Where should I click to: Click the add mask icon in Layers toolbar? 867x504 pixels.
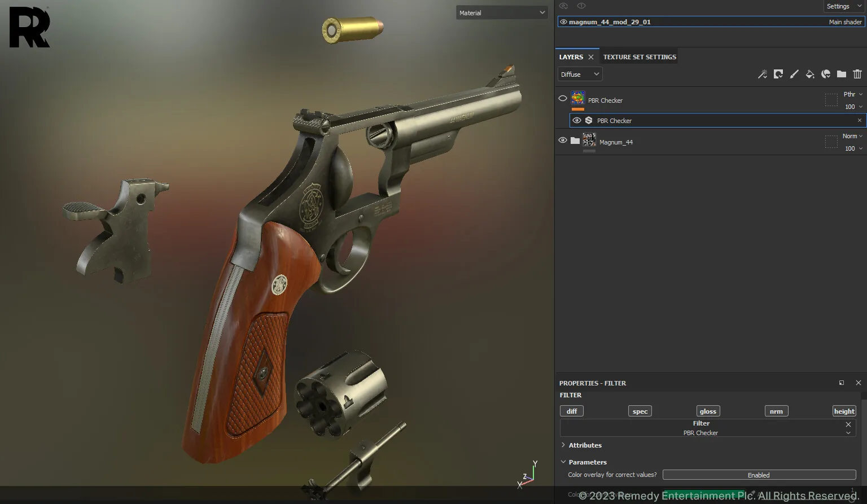point(778,74)
